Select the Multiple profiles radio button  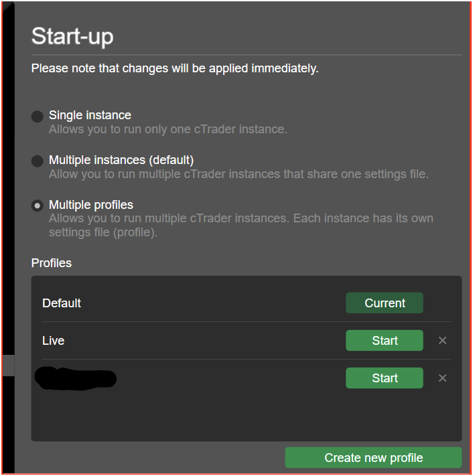[38, 206]
